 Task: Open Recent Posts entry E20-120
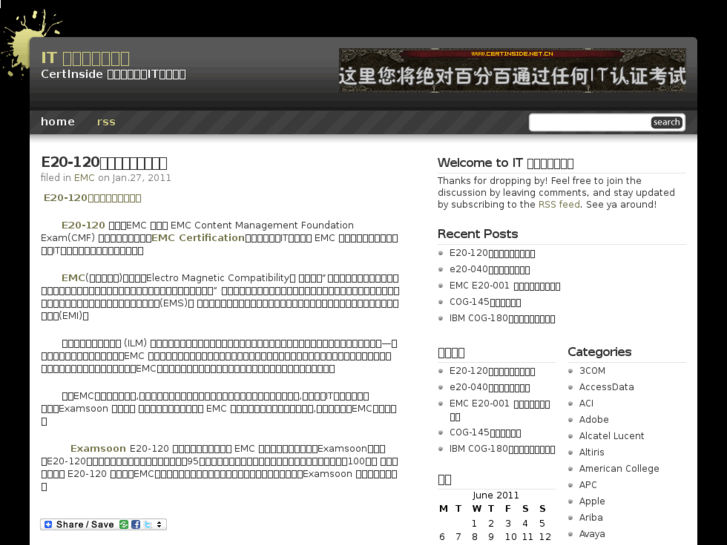click(x=492, y=253)
